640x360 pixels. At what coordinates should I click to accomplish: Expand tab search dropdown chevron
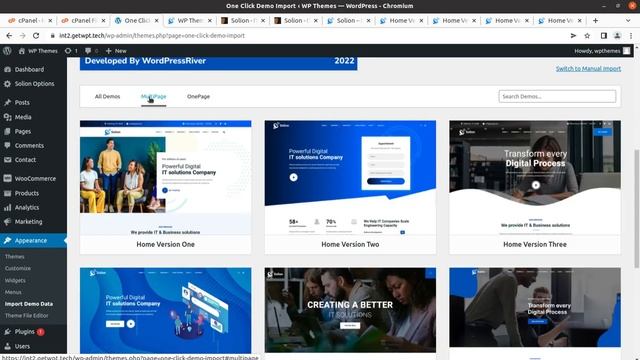pos(628,20)
